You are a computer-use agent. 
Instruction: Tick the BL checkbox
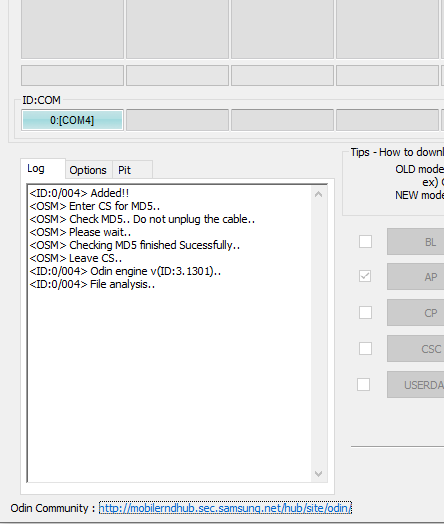(x=365, y=242)
